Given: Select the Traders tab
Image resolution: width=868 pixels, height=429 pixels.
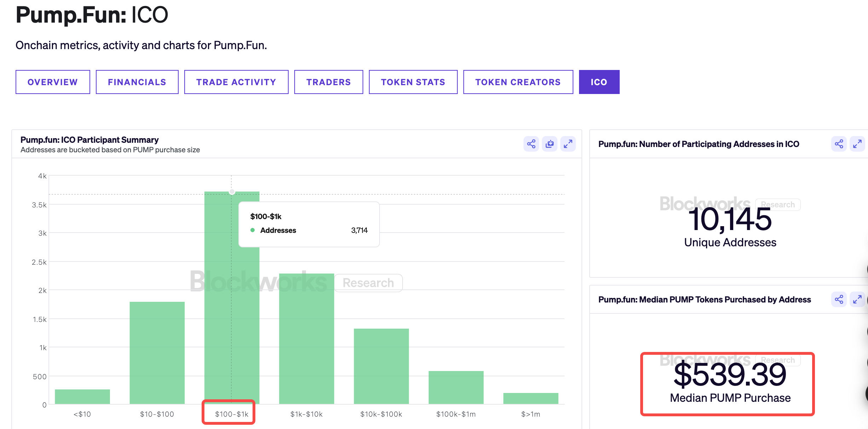Looking at the screenshot, I should point(329,82).
